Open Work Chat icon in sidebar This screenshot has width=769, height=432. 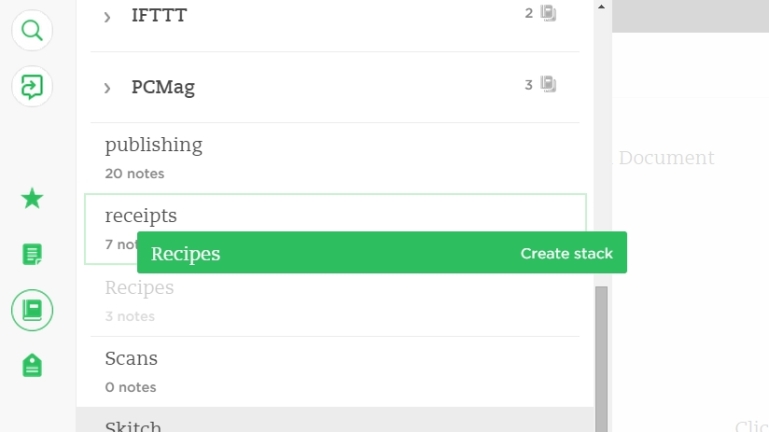[32, 86]
